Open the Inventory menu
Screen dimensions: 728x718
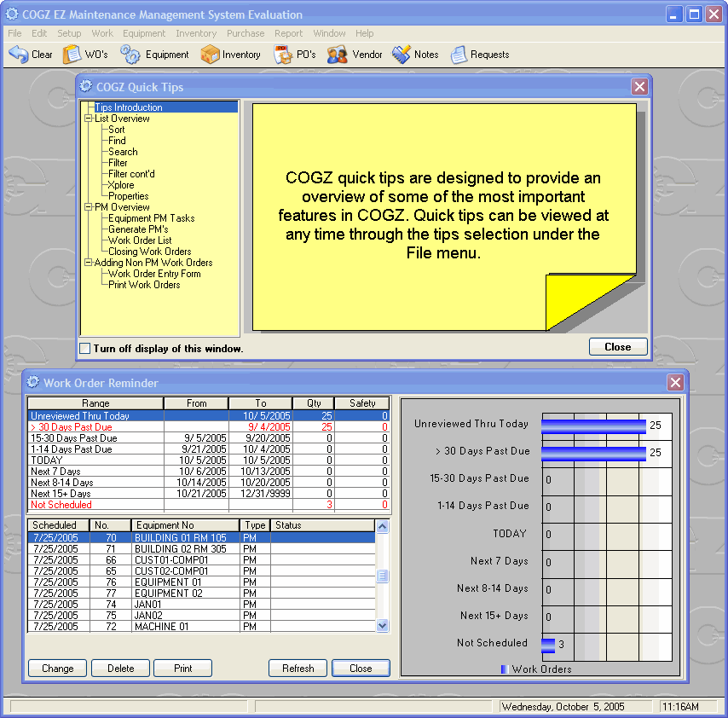coord(196,33)
